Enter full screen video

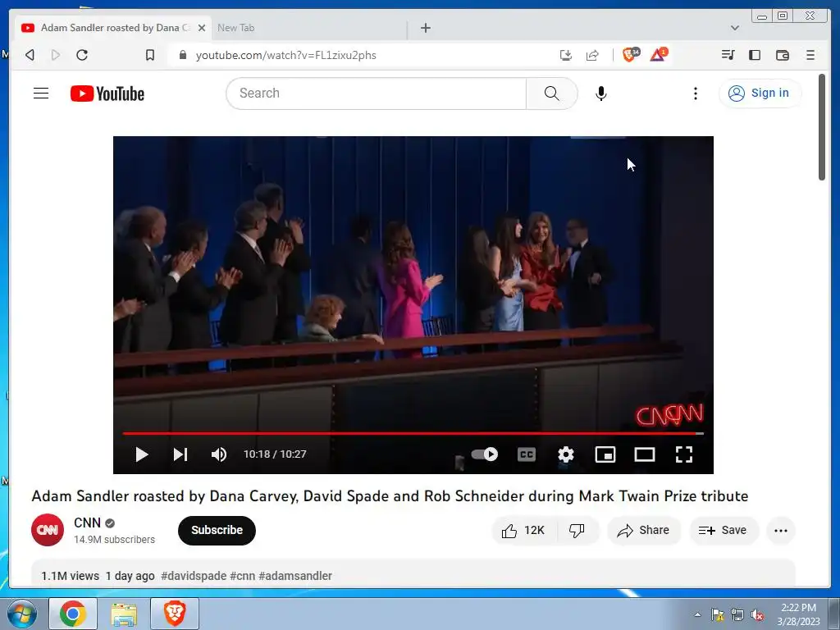pos(684,454)
